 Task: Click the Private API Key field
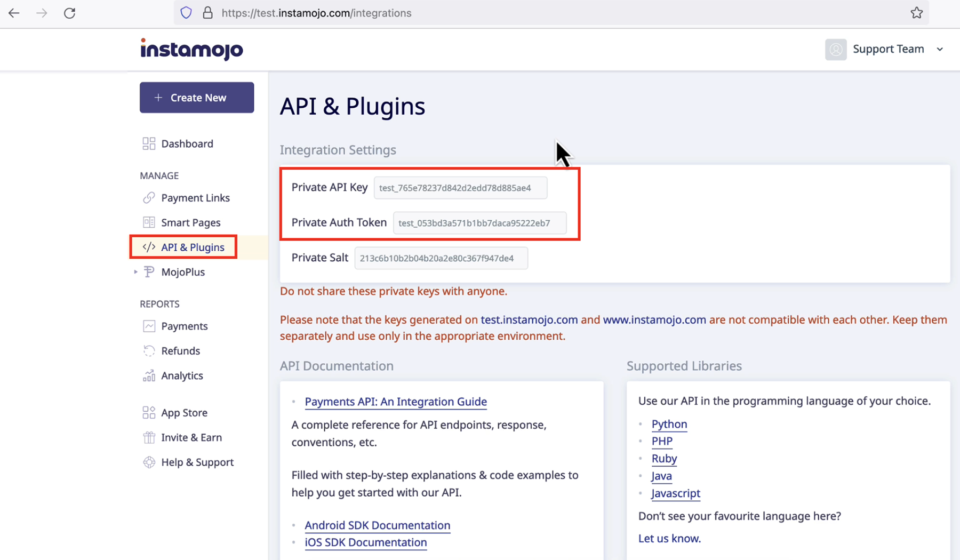[460, 188]
